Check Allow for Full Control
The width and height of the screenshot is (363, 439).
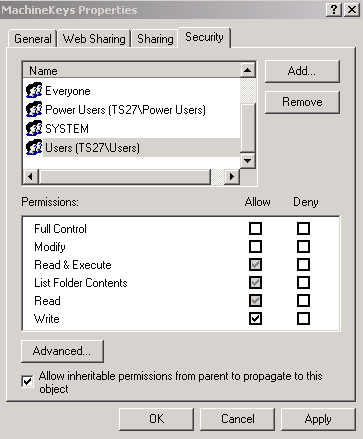tap(255, 229)
